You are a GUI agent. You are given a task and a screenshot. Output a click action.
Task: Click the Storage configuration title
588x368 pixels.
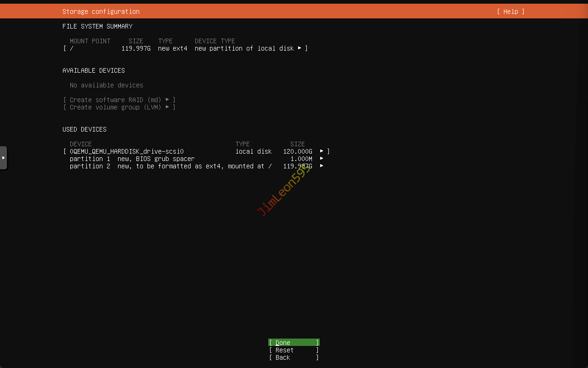101,11
